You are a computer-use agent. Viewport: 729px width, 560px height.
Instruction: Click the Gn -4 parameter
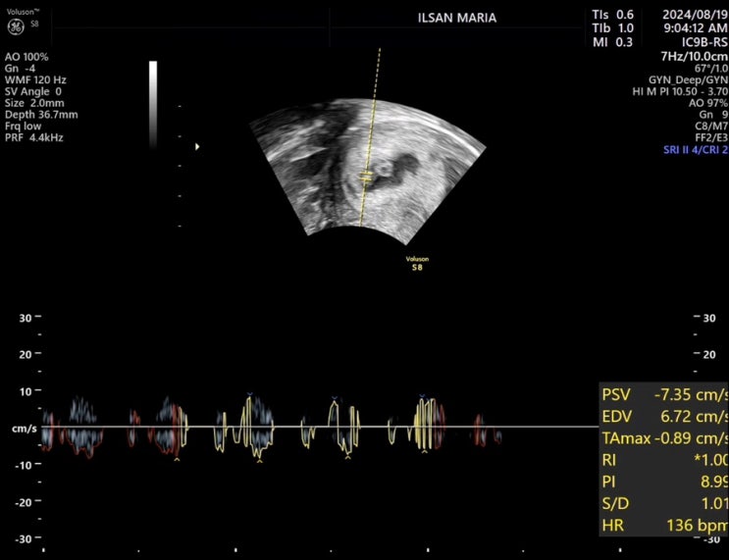pyautogui.click(x=20, y=69)
